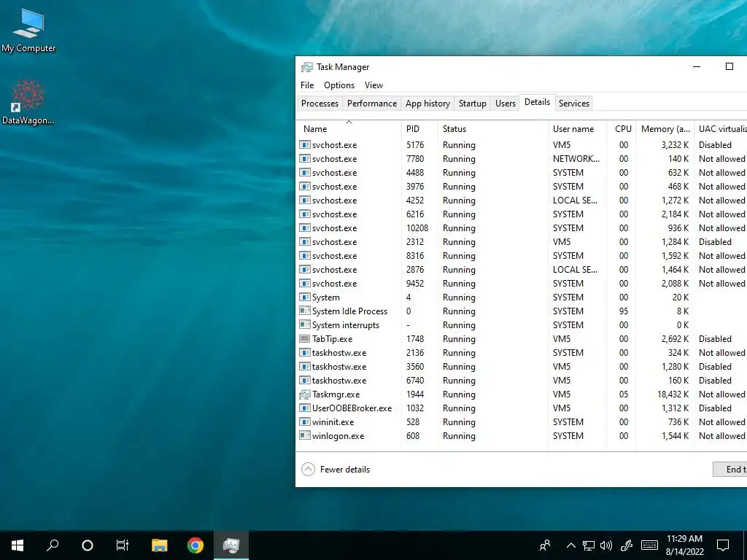This screenshot has width=747, height=560.
Task: Open Cortana circle on taskbar
Action: [x=88, y=545]
